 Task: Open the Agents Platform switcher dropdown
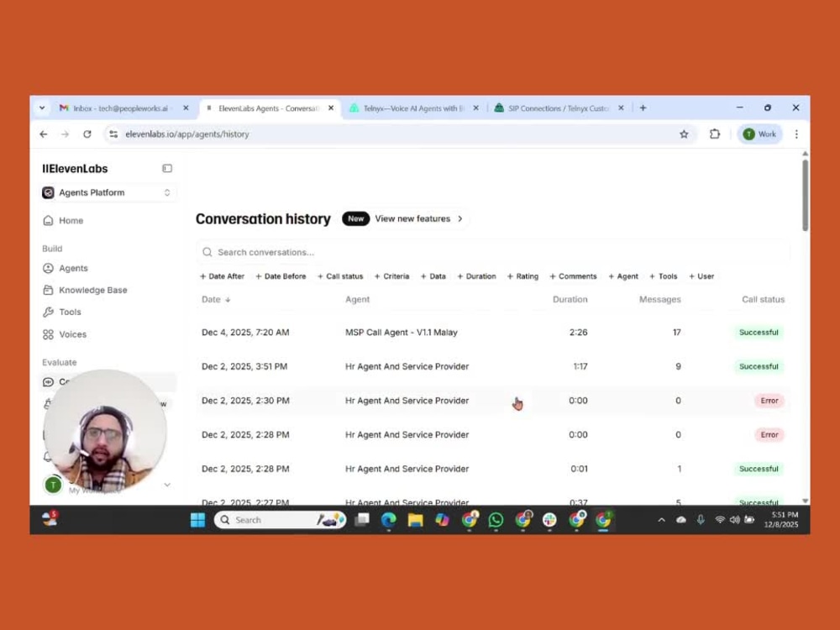108,193
